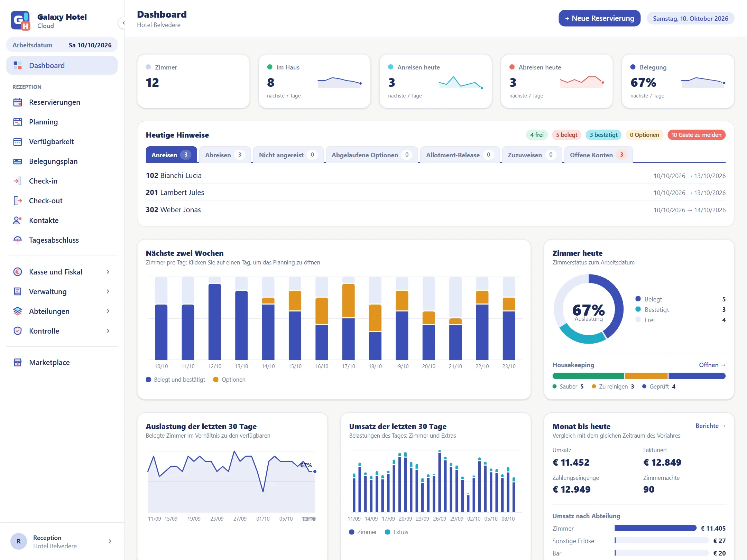The height and width of the screenshot is (560, 747).
Task: Click the Kasse und Fiskal euro icon
Action: tap(18, 272)
